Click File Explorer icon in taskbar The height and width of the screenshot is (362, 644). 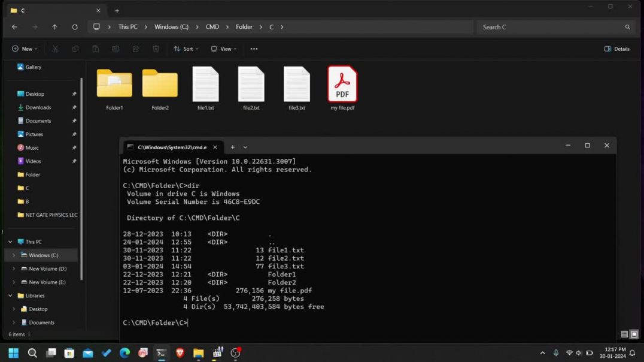pos(198,353)
